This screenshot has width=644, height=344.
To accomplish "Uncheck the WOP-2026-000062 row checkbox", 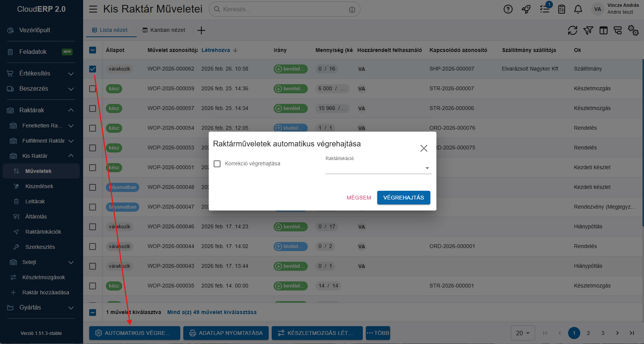I will (93, 69).
